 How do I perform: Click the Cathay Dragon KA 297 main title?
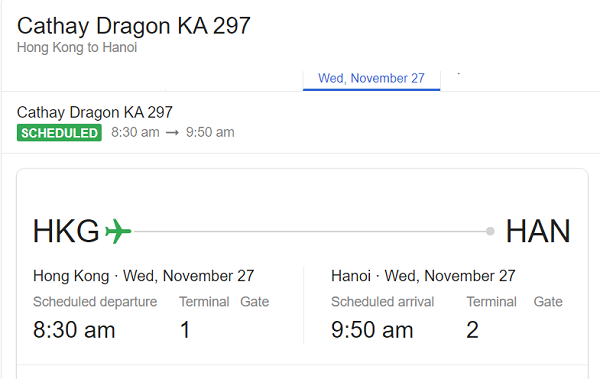coord(134,26)
